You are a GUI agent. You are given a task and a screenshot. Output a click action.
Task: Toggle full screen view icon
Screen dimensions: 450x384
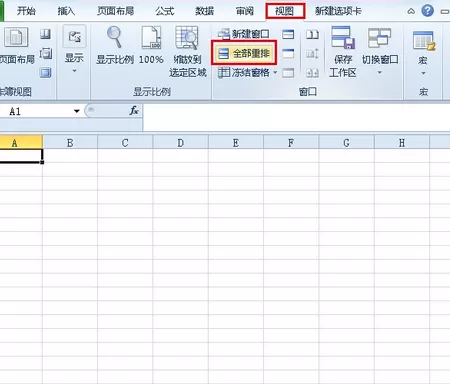coord(45,72)
